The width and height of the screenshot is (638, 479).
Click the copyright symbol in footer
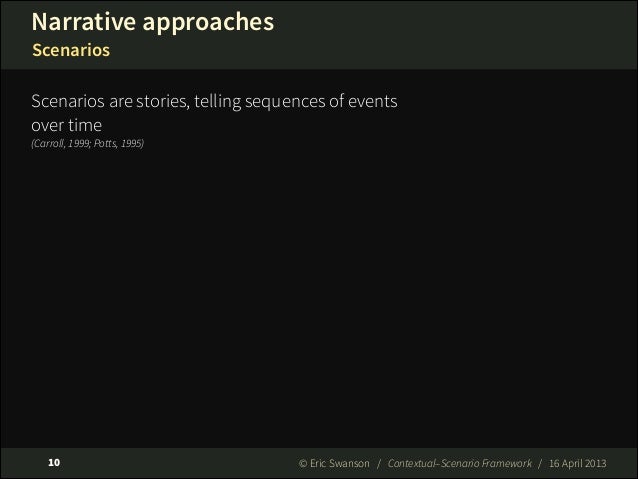(303, 464)
